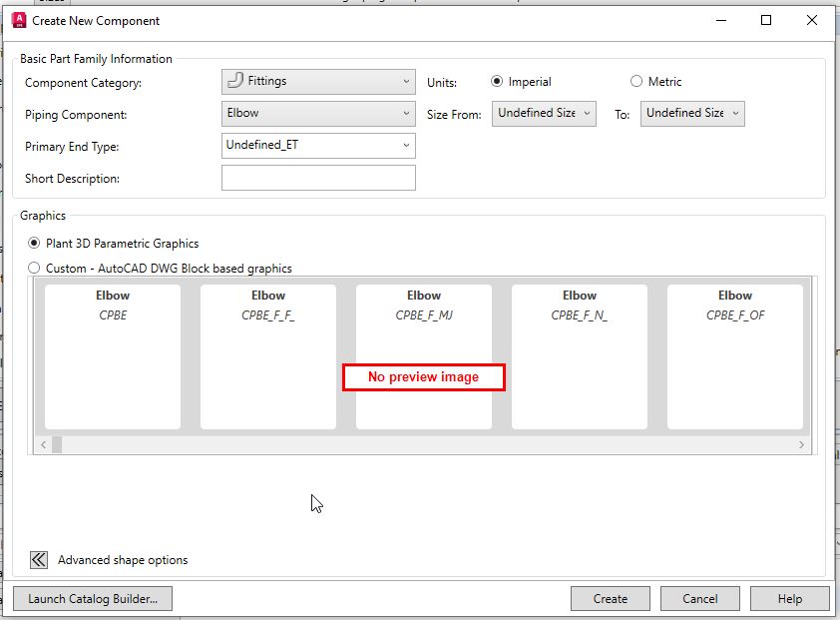Image resolution: width=840 pixels, height=620 pixels.
Task: Open the Piping Component Elbow dropdown
Action: click(x=318, y=114)
